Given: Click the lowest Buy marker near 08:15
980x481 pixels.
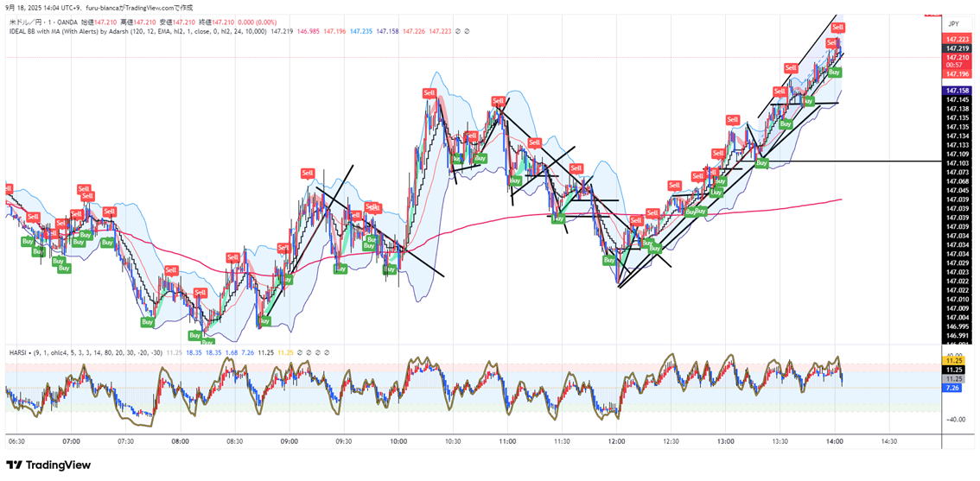Looking at the screenshot, I should point(207,343).
